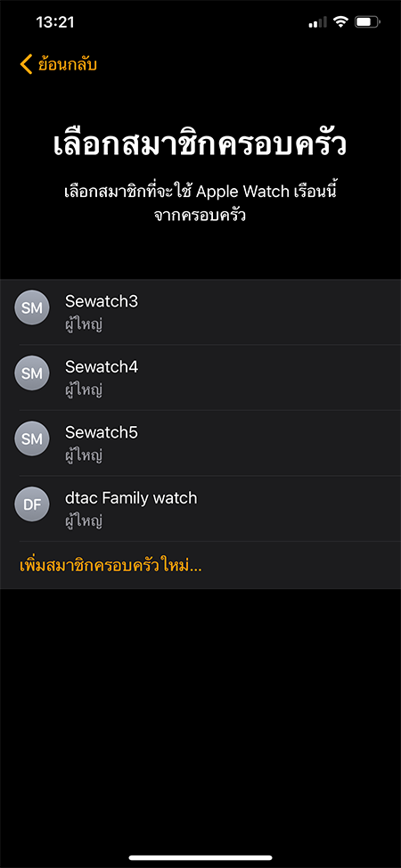Tap the cellular signal bars icon
The image size is (401, 868).
point(317,22)
